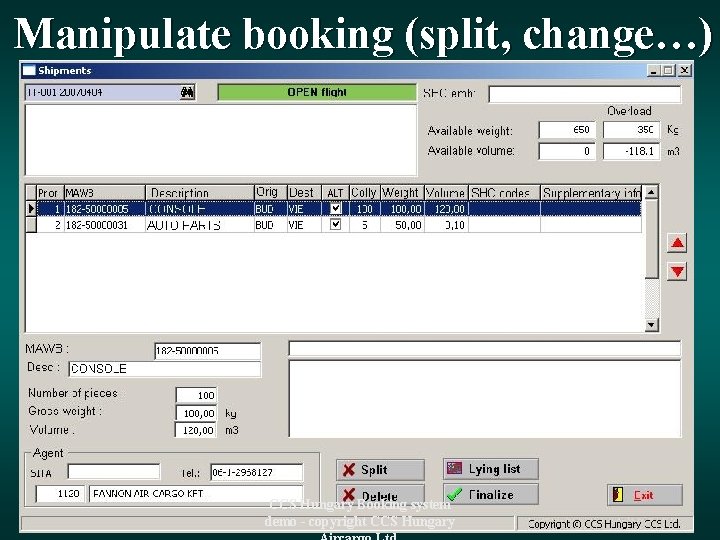Click the agent name field PANNON AIR CARGO
The width and height of the screenshot is (720, 540).
click(196, 494)
